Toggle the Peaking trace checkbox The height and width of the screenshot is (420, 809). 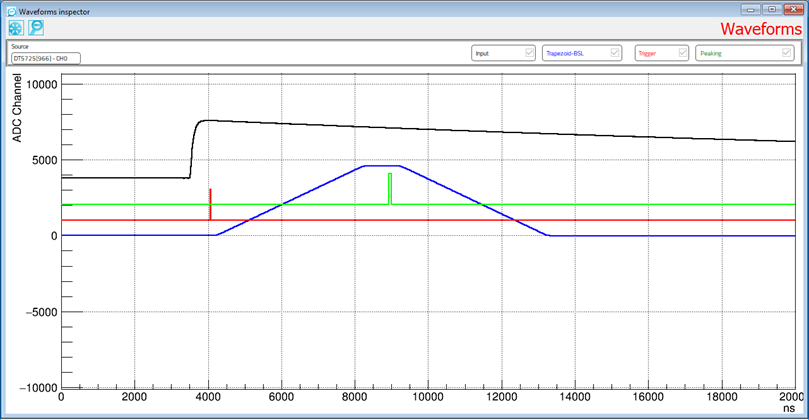click(x=786, y=53)
